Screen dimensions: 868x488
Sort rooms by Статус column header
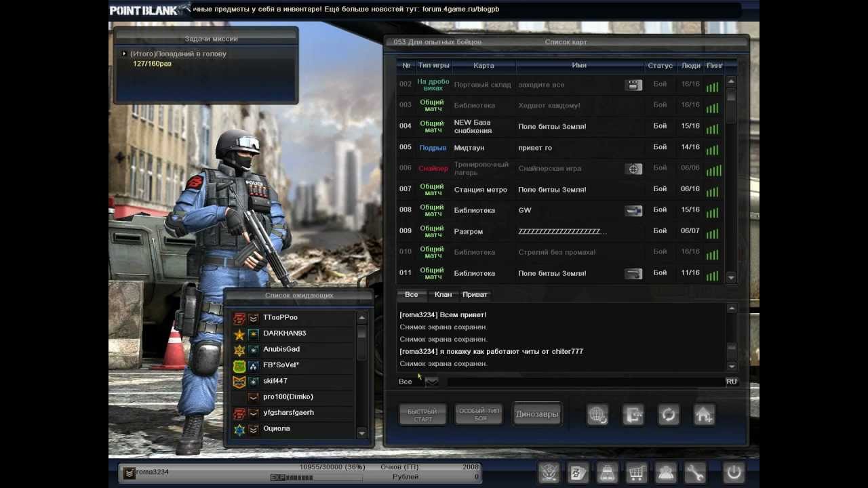pos(660,66)
